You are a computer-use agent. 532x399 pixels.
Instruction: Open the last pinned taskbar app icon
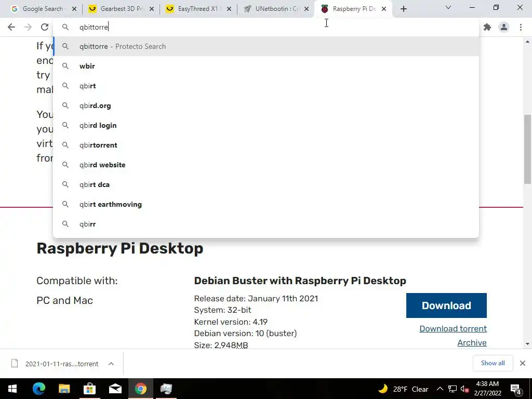166,389
